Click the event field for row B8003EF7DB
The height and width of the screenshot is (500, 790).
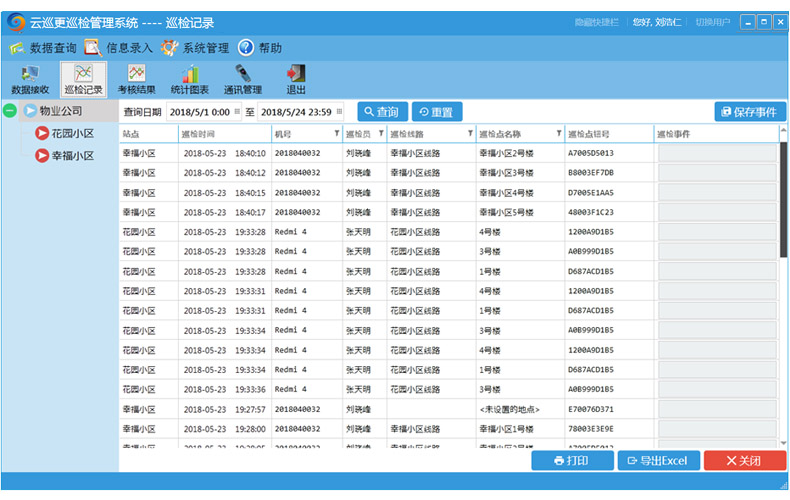coord(717,173)
